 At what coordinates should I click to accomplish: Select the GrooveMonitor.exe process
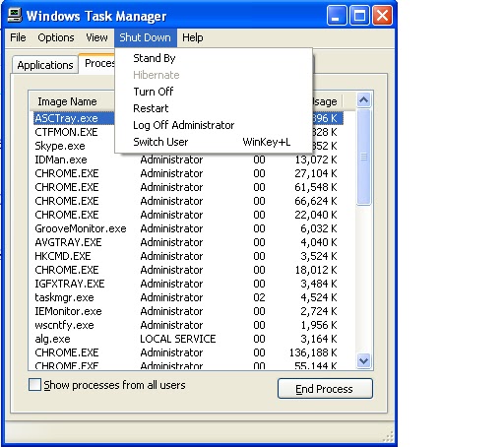tap(188, 228)
